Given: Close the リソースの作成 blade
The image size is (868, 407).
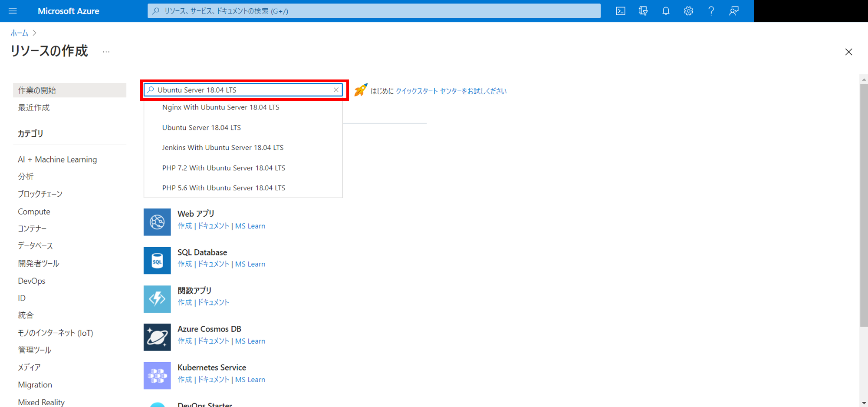Looking at the screenshot, I should click(x=848, y=52).
